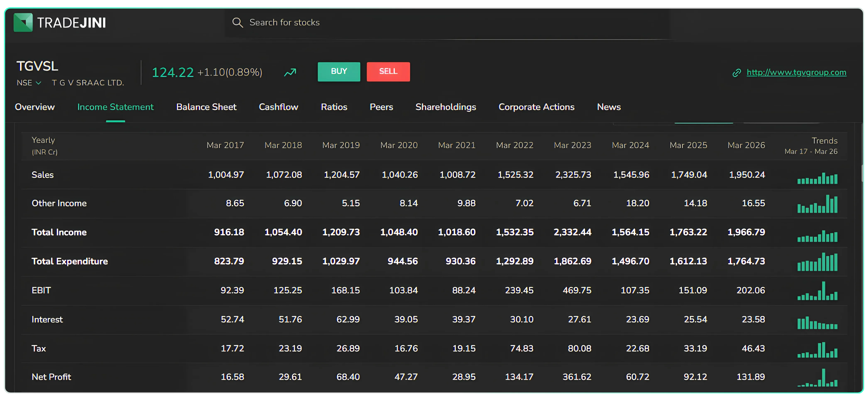The image size is (868, 400).
Task: Click Net Profit value 361.62
Action: click(x=577, y=377)
